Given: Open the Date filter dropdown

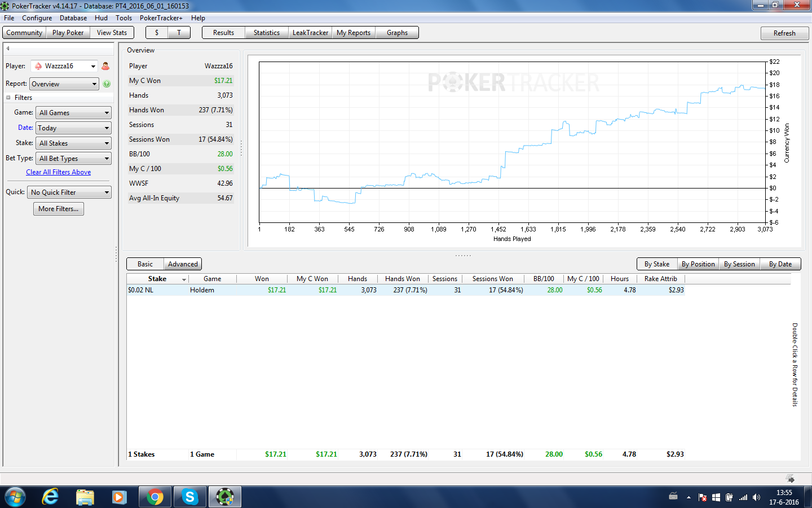Looking at the screenshot, I should pyautogui.click(x=73, y=128).
